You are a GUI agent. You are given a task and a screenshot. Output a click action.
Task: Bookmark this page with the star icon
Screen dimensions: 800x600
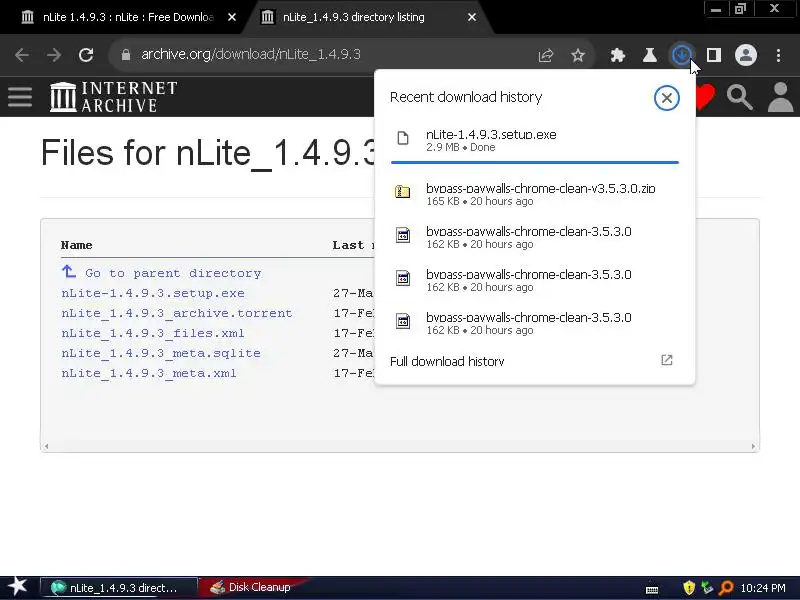578,55
